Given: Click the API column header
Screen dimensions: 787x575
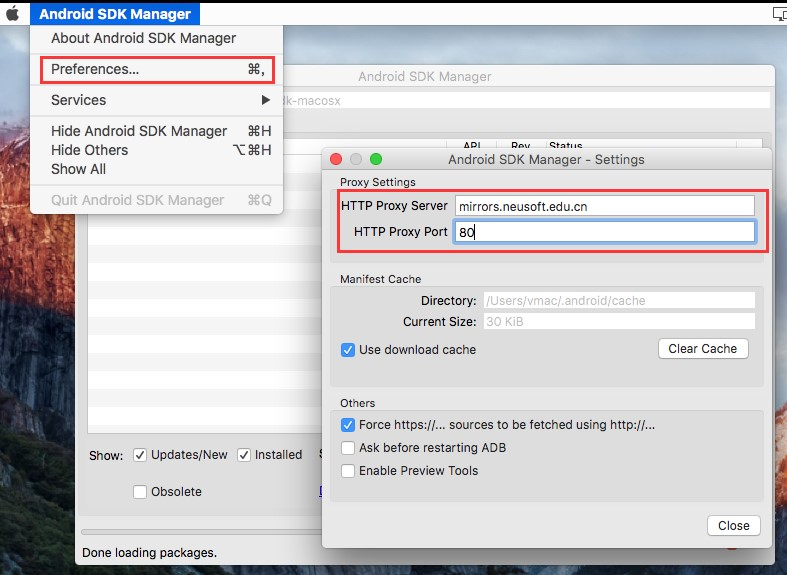Looking at the screenshot, I should tap(472, 145).
